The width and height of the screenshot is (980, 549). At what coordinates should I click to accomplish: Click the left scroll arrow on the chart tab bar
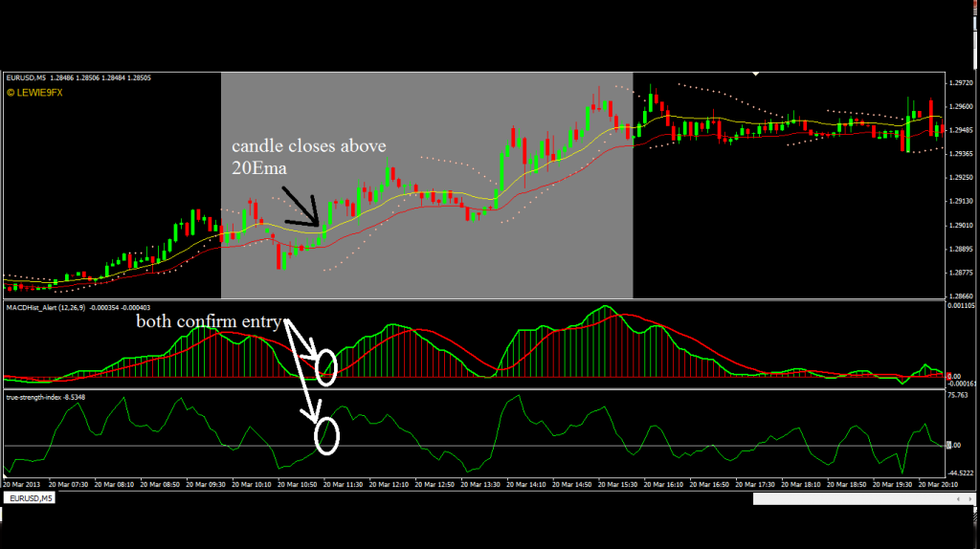[x=958, y=499]
